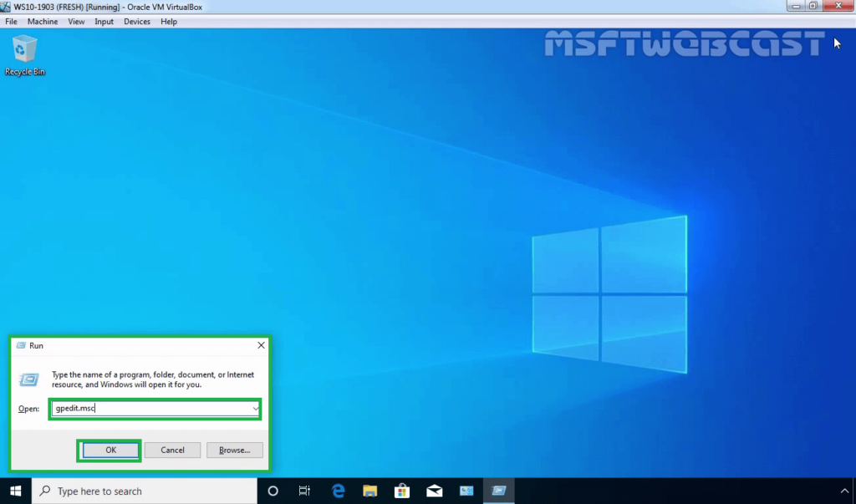Viewport: 856px width, 504px height.
Task: Click the Windows Start button
Action: [15, 491]
